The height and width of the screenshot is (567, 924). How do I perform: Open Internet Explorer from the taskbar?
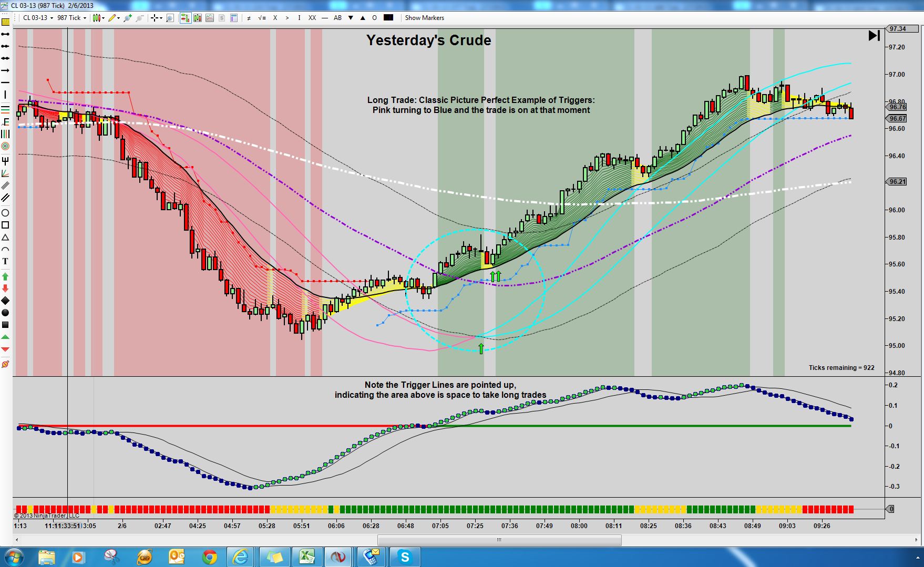click(241, 557)
